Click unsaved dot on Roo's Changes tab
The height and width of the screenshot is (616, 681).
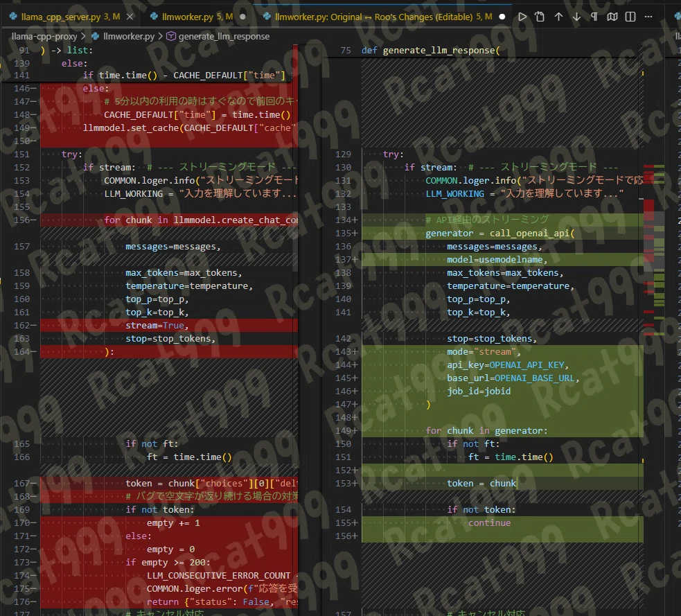502,17
